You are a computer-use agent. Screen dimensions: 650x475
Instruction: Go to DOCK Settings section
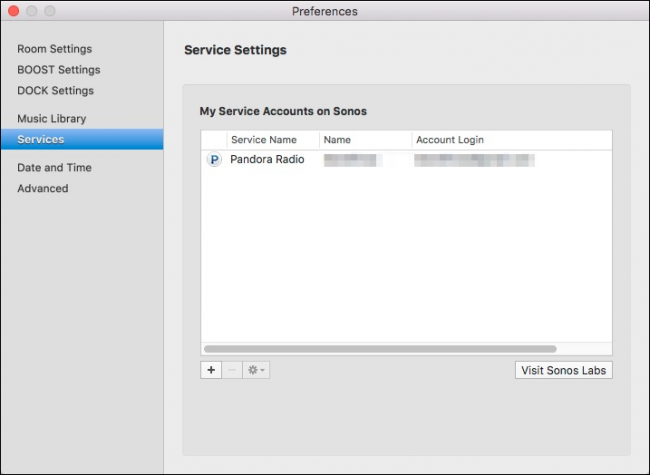click(55, 91)
